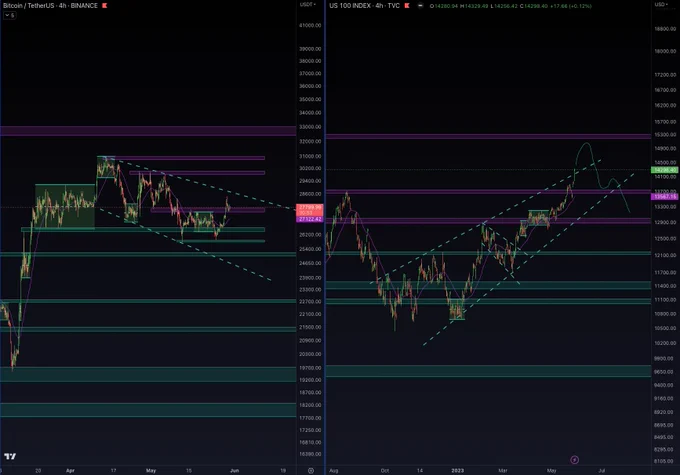Viewport: 680px width, 475px height.
Task: Click the purple lightning event marker near May
Action: [x=574, y=460]
